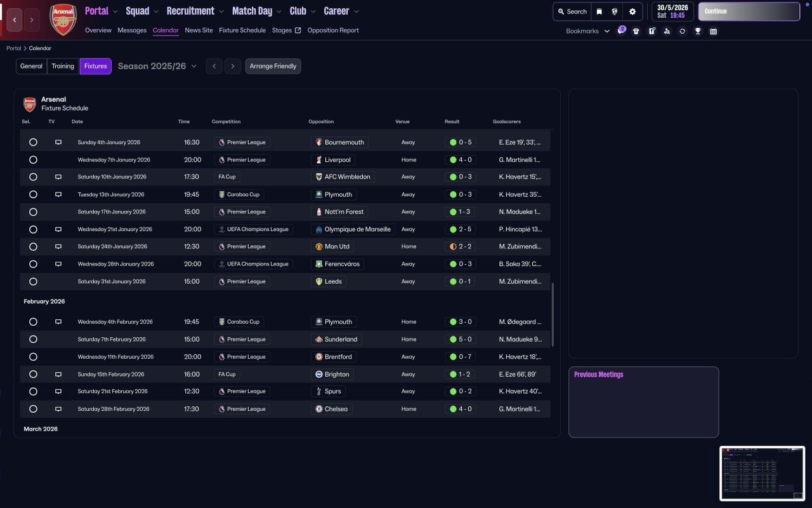The height and width of the screenshot is (508, 812).
Task: Click the TV icon on the Ferencváros row
Action: [x=58, y=264]
